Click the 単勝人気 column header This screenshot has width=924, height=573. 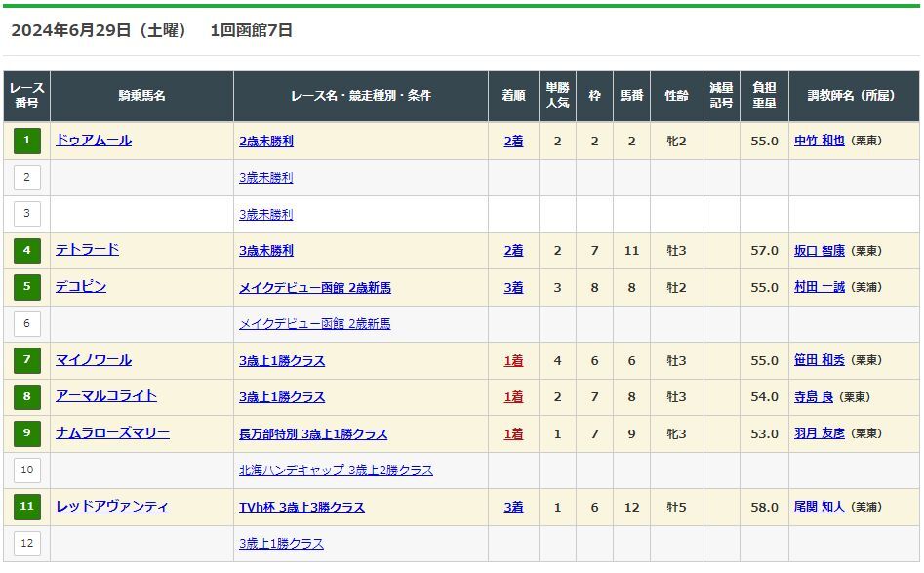pos(557,96)
